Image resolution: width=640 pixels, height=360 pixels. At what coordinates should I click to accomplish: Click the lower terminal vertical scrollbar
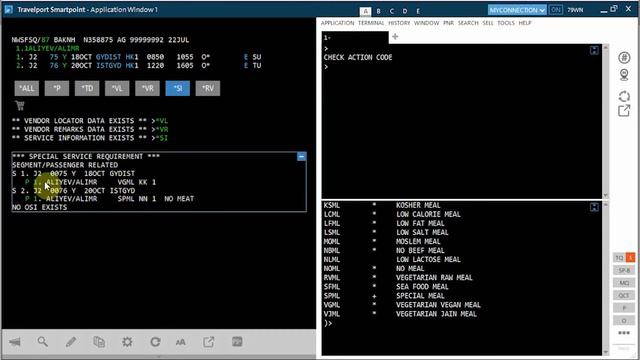(x=606, y=278)
